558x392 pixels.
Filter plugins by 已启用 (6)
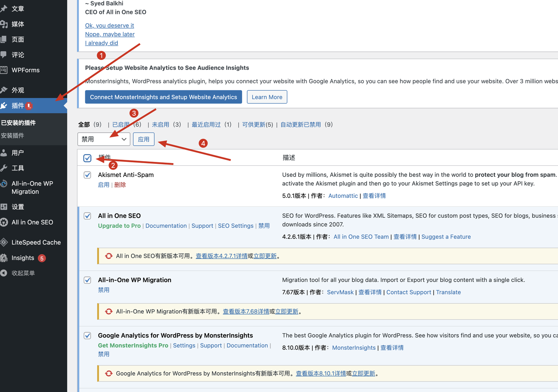[x=127, y=125]
